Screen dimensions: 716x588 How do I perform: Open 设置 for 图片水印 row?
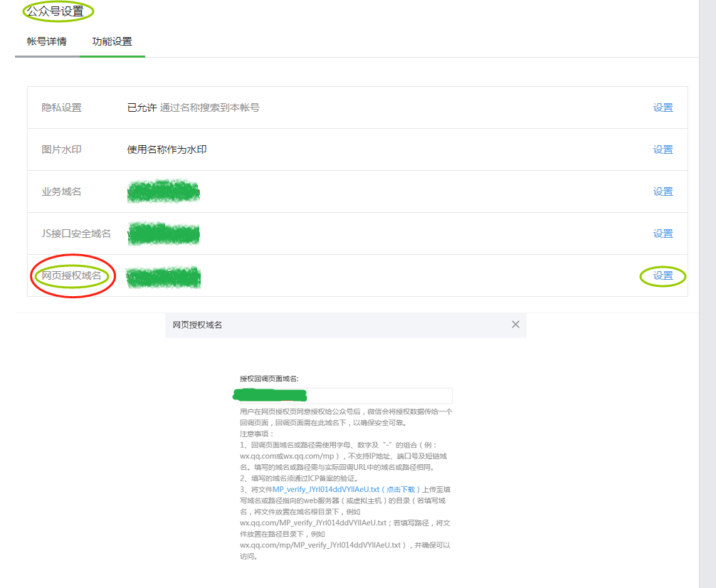tap(662, 149)
